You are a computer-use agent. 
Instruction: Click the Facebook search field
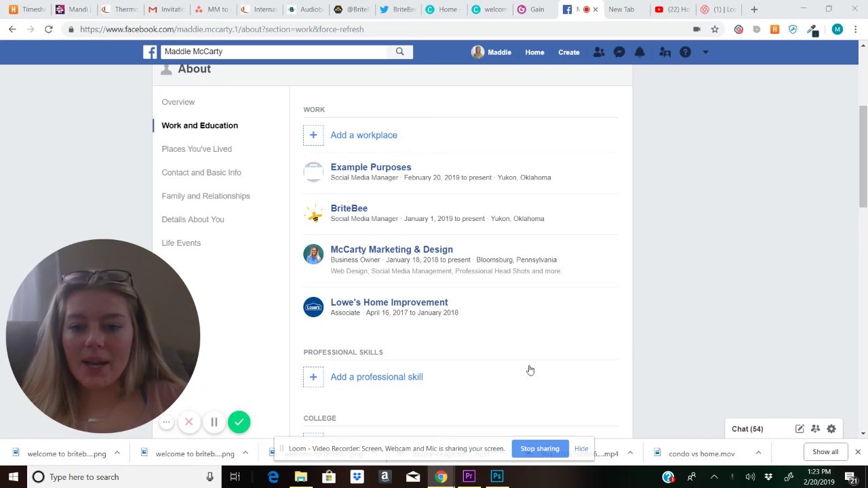274,52
